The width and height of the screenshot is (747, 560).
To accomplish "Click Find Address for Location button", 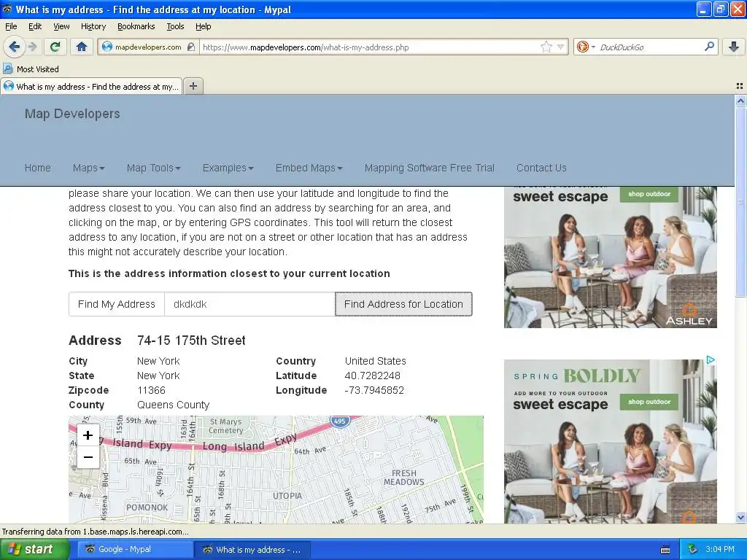I will [x=403, y=304].
